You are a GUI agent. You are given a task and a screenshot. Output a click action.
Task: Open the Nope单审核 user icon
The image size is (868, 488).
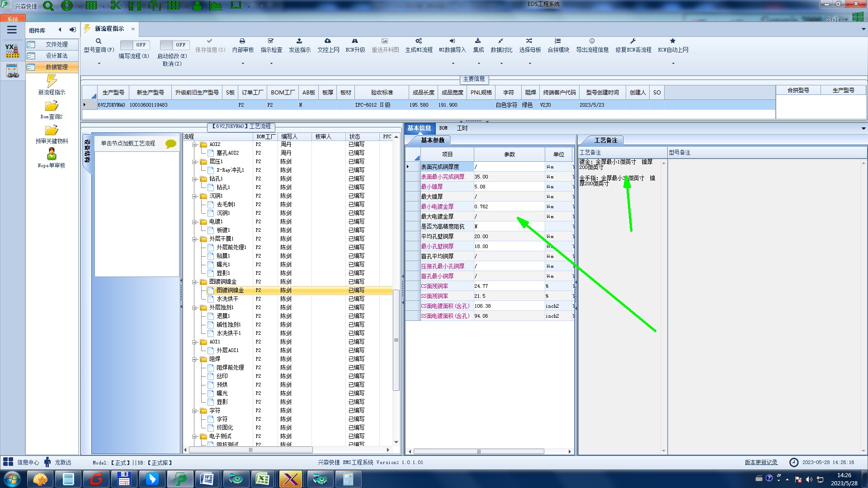52,154
